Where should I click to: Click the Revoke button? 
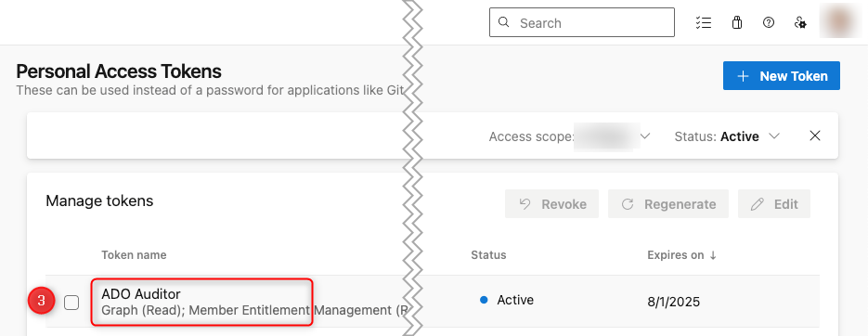pos(551,204)
